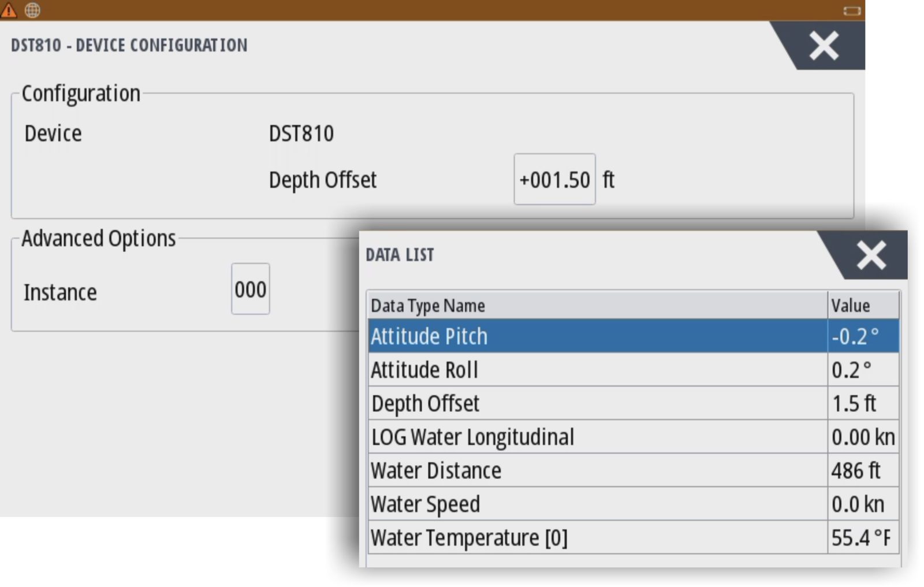The height and width of the screenshot is (587, 924).
Task: Click the Data Type Name column header
Action: tap(427, 305)
